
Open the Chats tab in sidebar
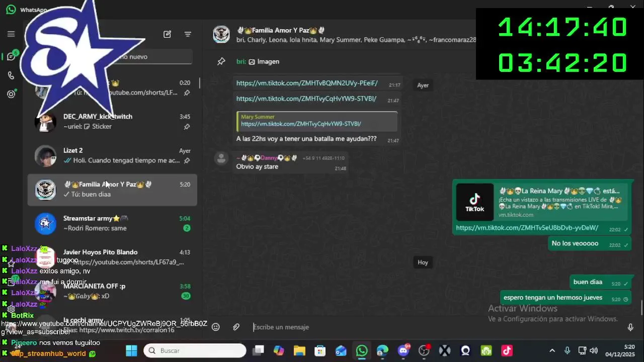tap(11, 56)
